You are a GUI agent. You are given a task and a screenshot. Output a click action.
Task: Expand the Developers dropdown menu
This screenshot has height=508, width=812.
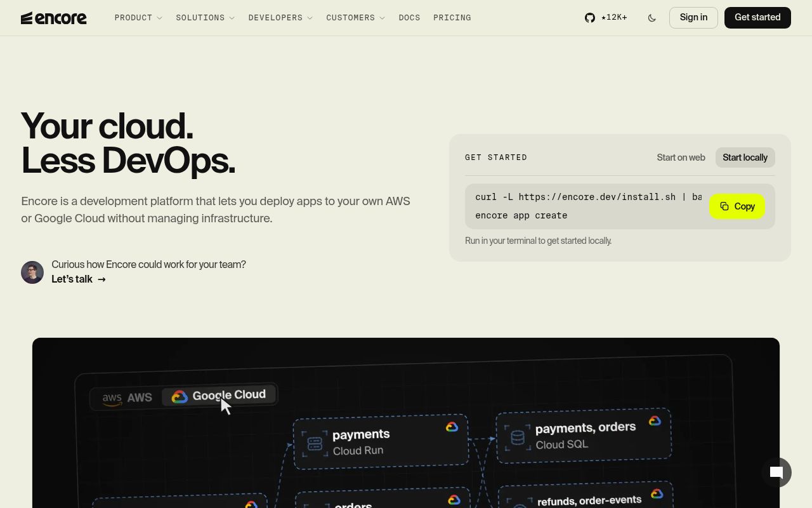pos(280,18)
